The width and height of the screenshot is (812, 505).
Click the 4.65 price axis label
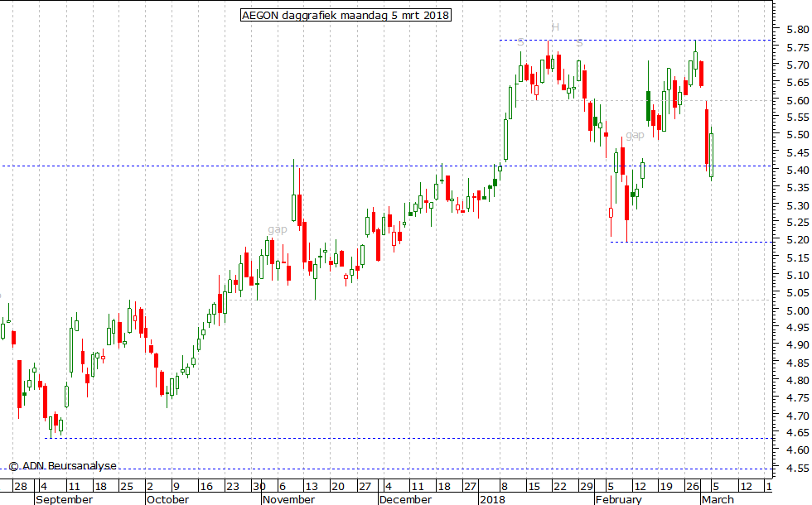coord(797,432)
